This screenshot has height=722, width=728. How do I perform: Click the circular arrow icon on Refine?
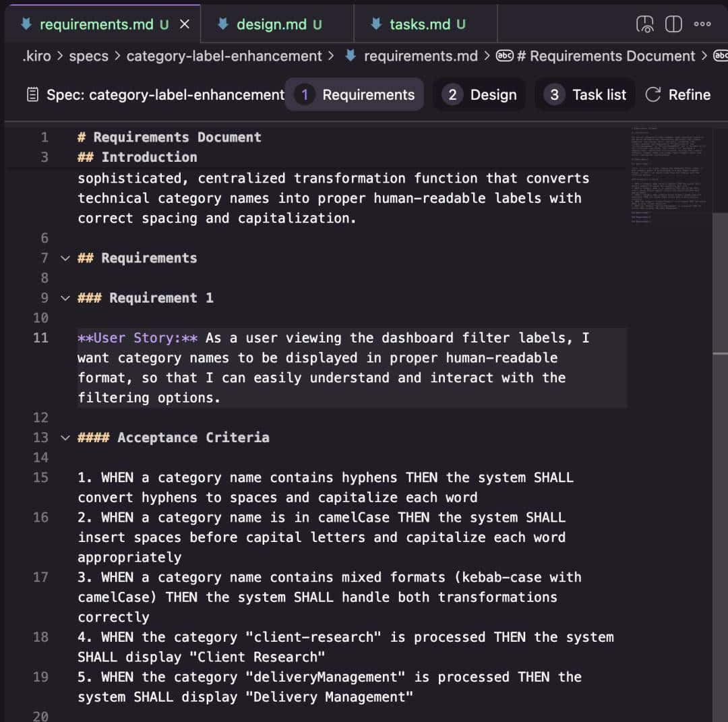pyautogui.click(x=653, y=95)
